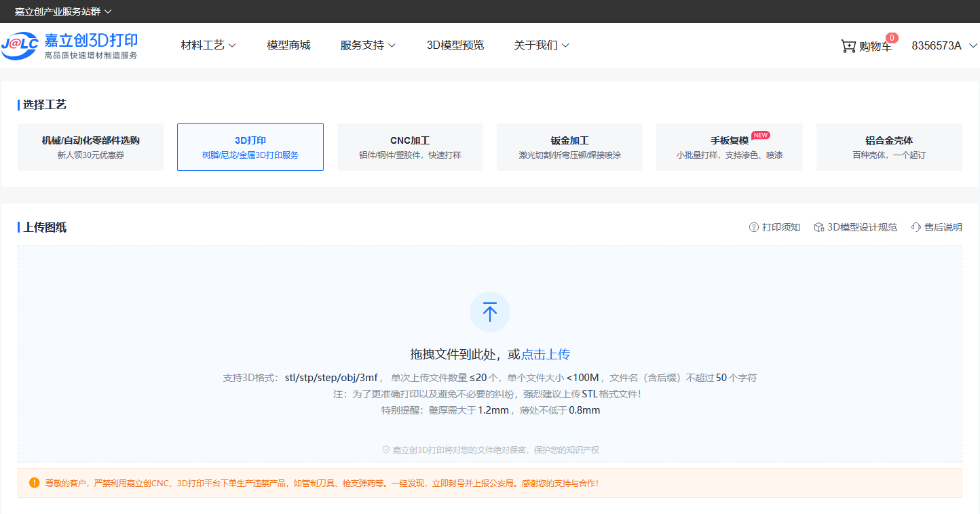Open the shopping cart icon

click(x=848, y=46)
